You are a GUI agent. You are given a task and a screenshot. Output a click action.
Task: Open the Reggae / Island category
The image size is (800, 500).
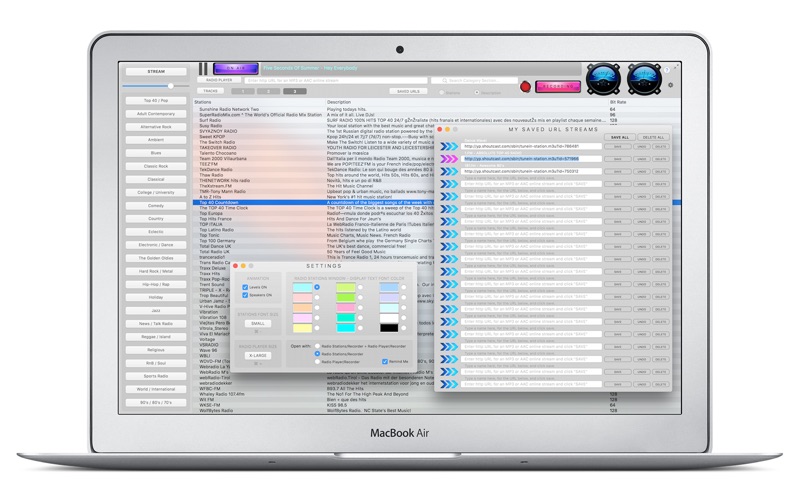click(156, 337)
